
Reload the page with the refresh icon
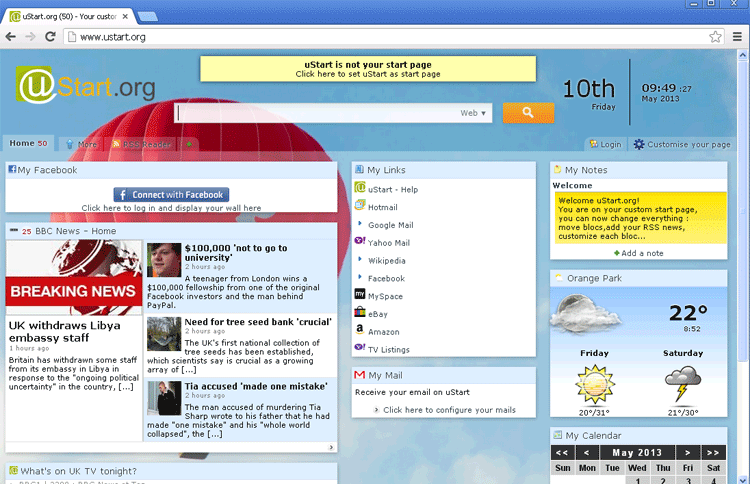click(x=50, y=37)
